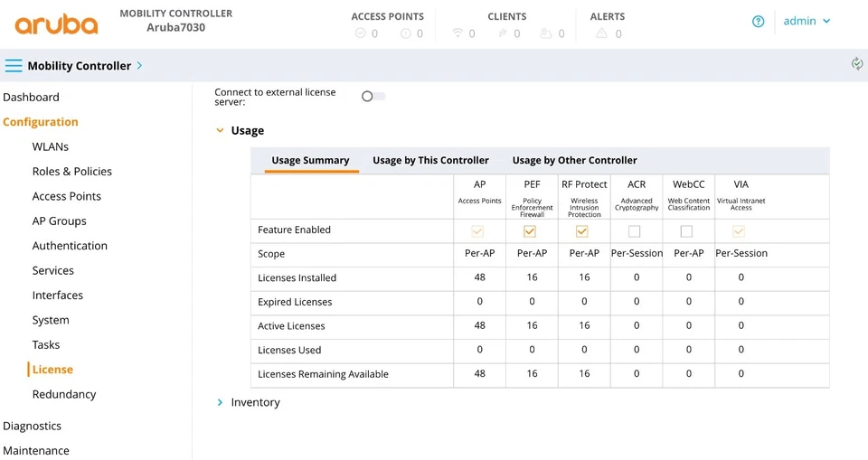
Task: Switch to Usage by This Controller tab
Action: tap(430, 160)
